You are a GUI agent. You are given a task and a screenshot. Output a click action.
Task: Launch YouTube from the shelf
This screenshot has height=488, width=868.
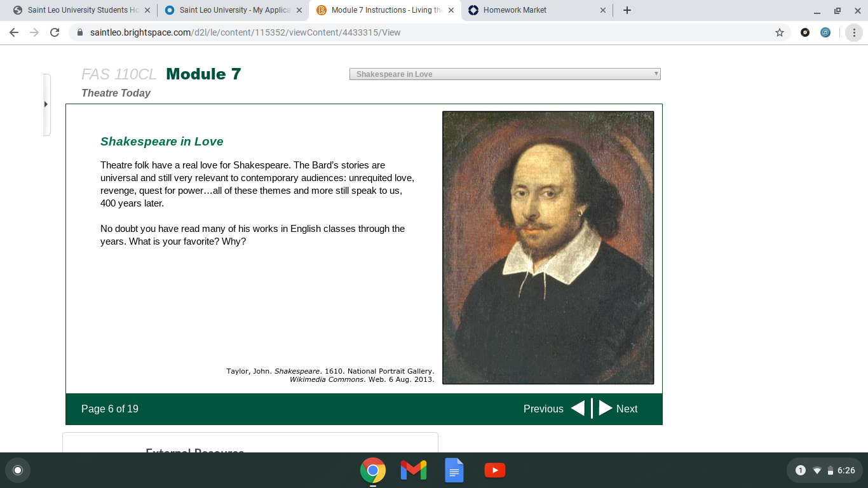pos(495,470)
